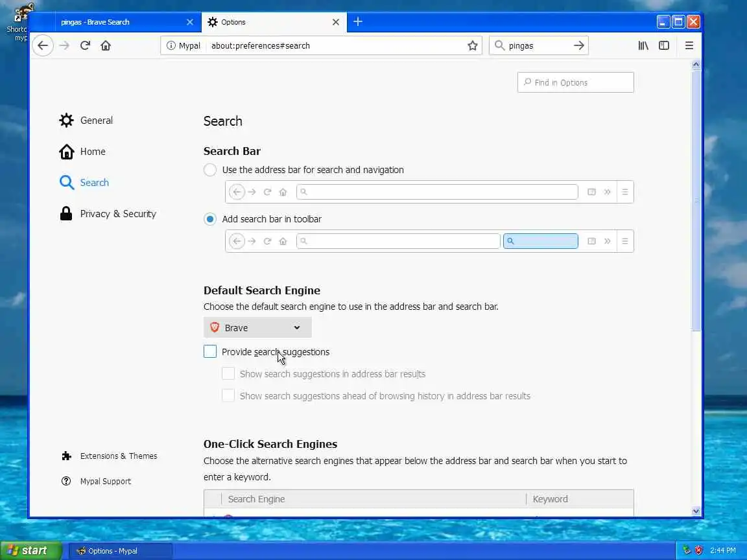Click the Brave lion logo in dropdown
747x560 pixels.
click(215, 327)
